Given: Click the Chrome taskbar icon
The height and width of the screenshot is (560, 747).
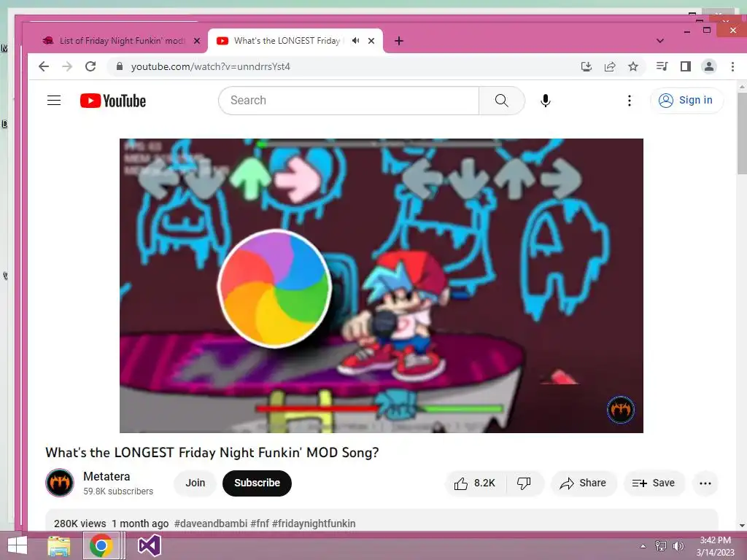Looking at the screenshot, I should click(101, 545).
